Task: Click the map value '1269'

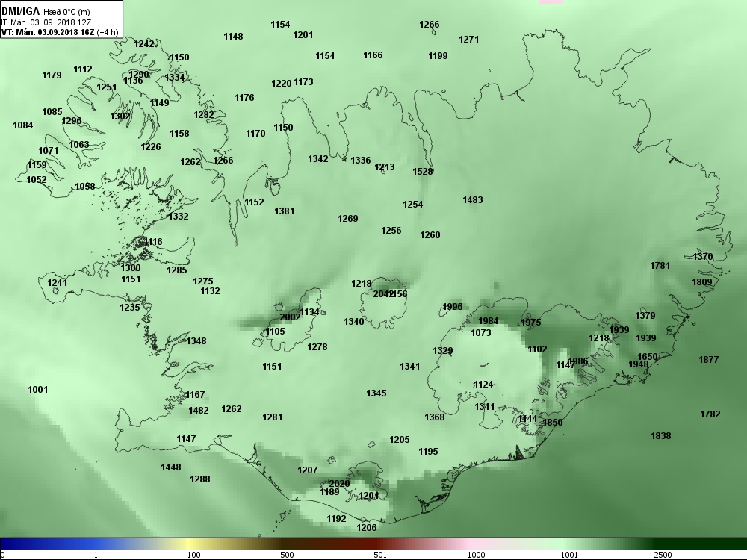Action: [x=348, y=219]
